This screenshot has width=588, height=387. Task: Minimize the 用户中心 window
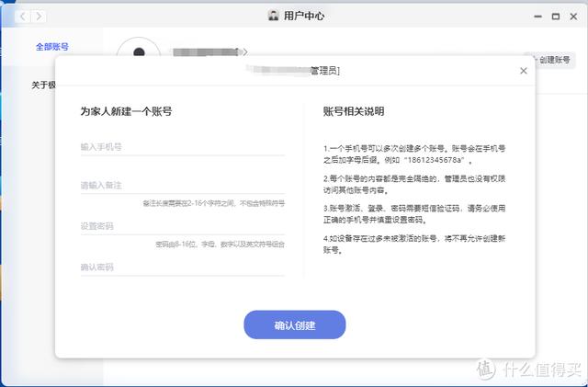click(x=537, y=17)
